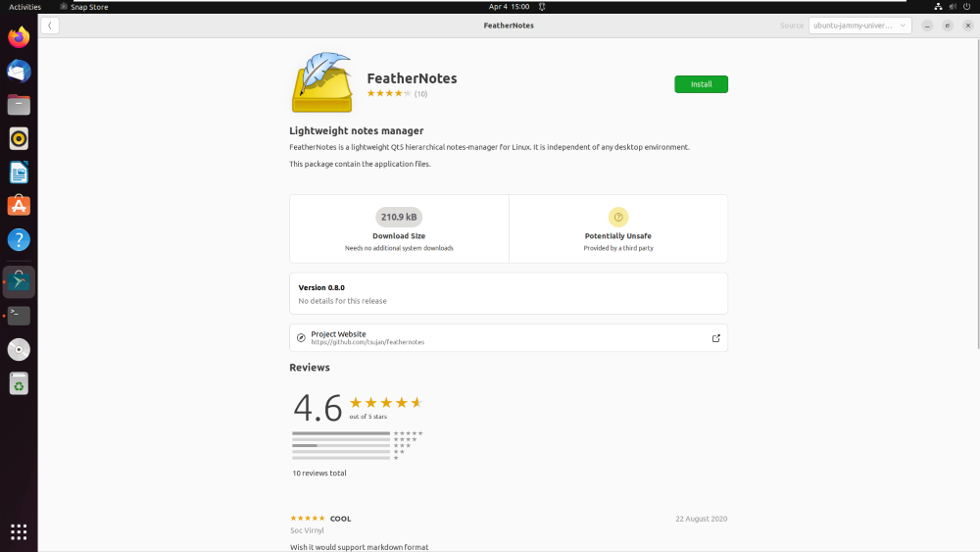980x552 pixels.
Task: Click the notification bell icon next to the clock
Action: click(542, 7)
